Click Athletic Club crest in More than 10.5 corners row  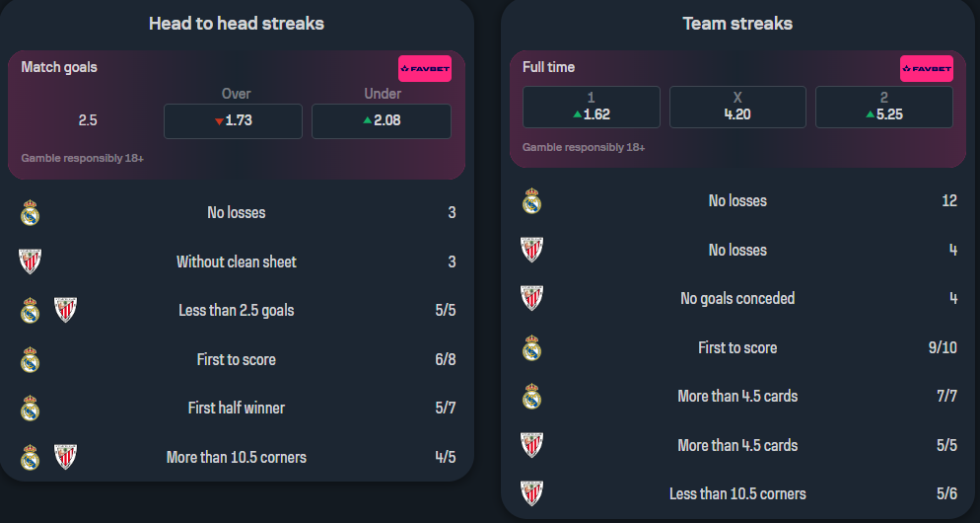65,457
